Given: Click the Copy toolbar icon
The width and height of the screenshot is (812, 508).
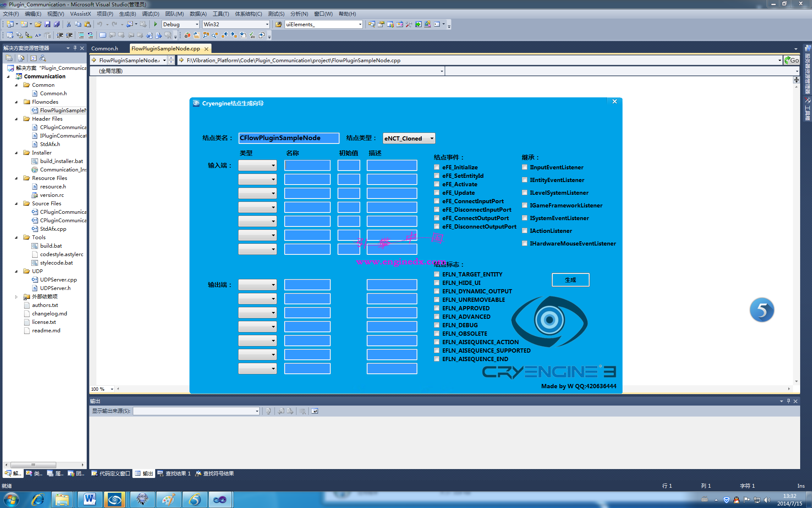Looking at the screenshot, I should [78, 25].
